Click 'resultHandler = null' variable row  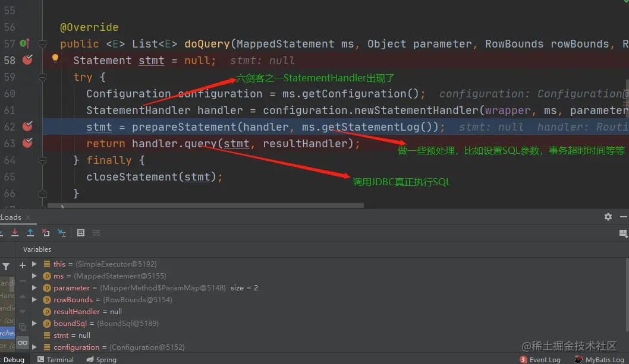point(87,312)
